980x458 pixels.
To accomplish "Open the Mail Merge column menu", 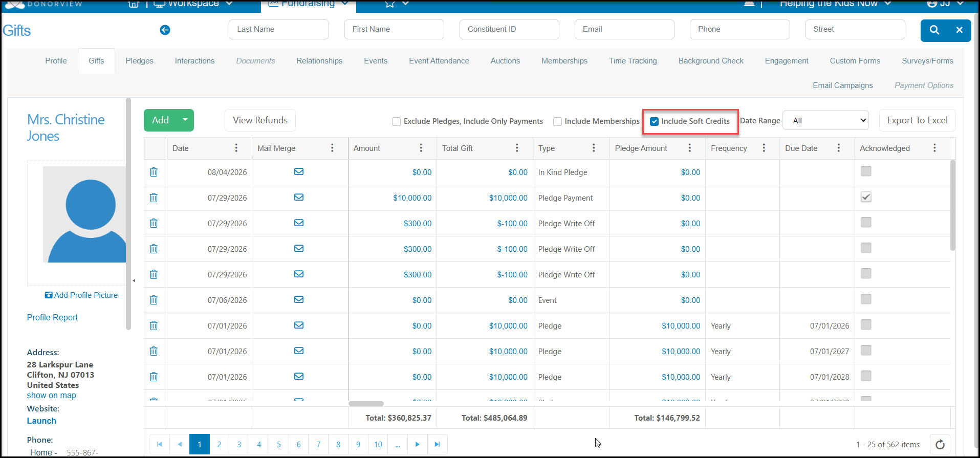I will tap(332, 148).
